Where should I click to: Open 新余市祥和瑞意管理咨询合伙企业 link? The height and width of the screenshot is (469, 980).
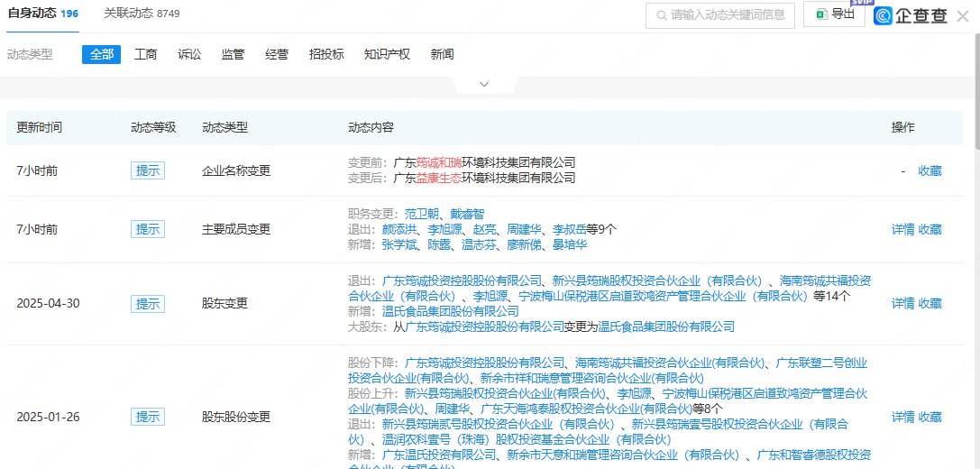point(592,378)
